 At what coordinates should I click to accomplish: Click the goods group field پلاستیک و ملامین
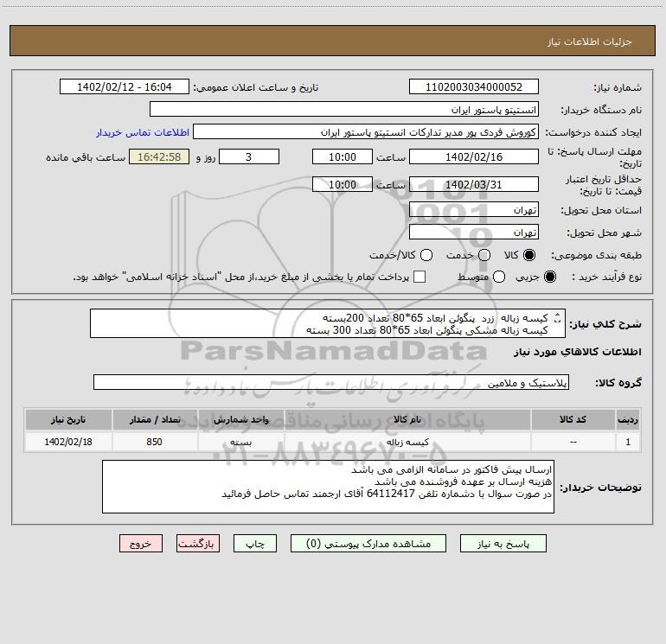click(x=331, y=382)
